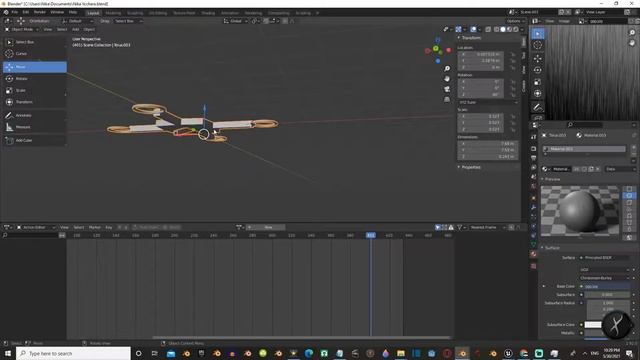Toggle Only Show Selected filter in the Action Editor

437,227
